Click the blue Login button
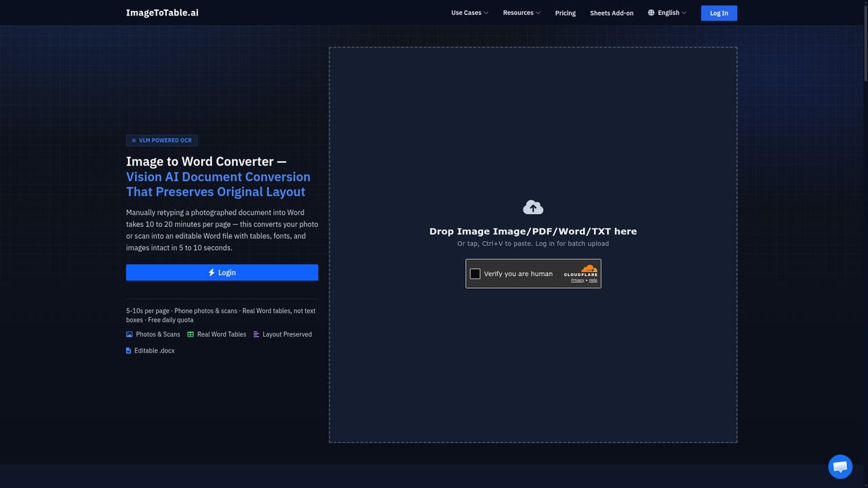868x488 pixels. [x=222, y=272]
